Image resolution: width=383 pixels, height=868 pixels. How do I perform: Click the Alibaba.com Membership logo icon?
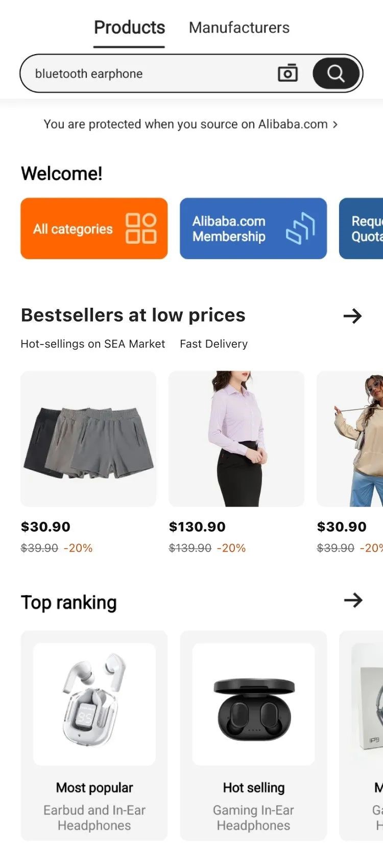click(300, 229)
